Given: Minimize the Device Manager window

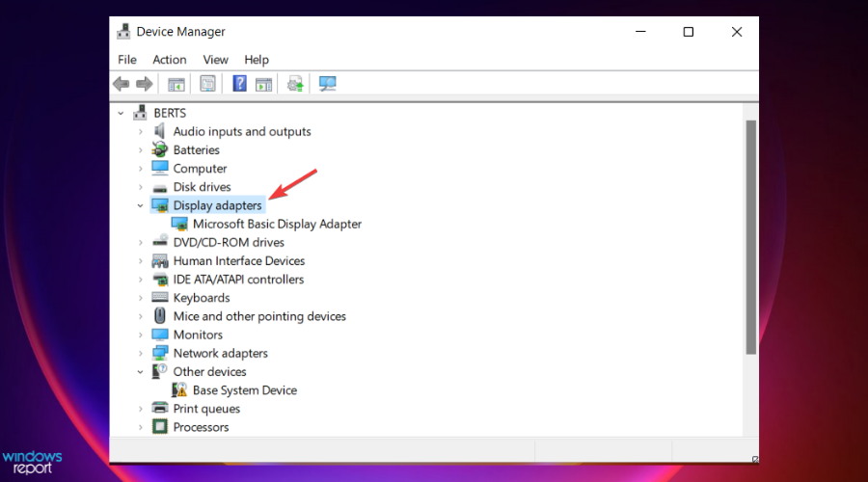Looking at the screenshot, I should point(640,32).
